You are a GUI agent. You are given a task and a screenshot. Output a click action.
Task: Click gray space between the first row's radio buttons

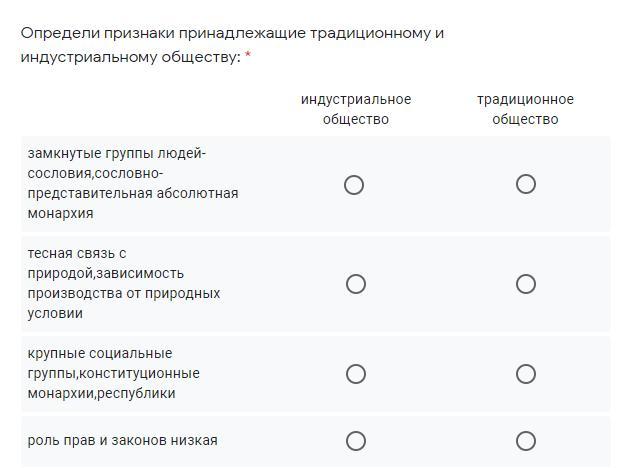click(x=440, y=185)
